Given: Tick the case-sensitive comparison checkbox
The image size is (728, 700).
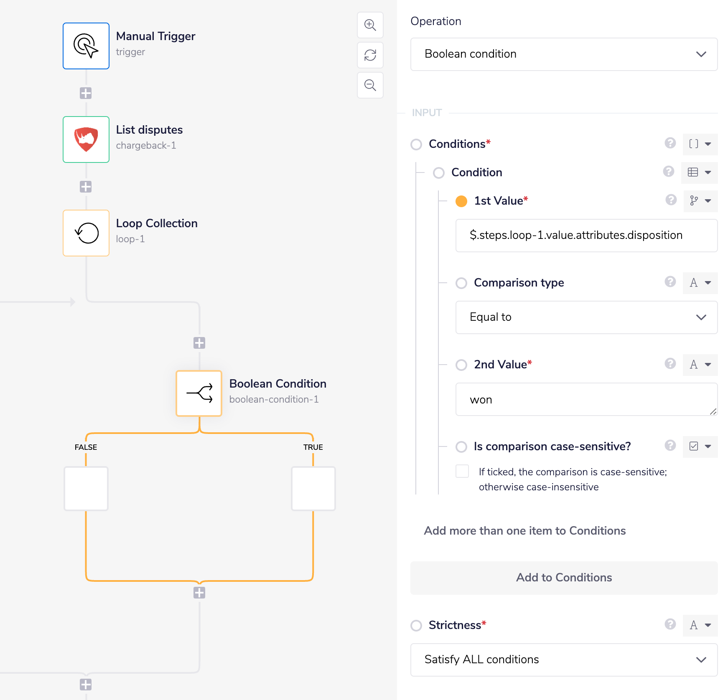Looking at the screenshot, I should coord(462,471).
